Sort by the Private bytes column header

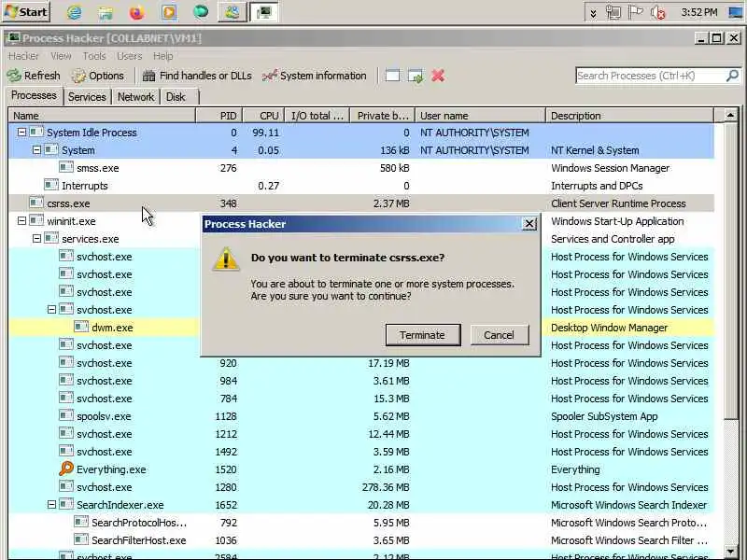click(x=383, y=116)
